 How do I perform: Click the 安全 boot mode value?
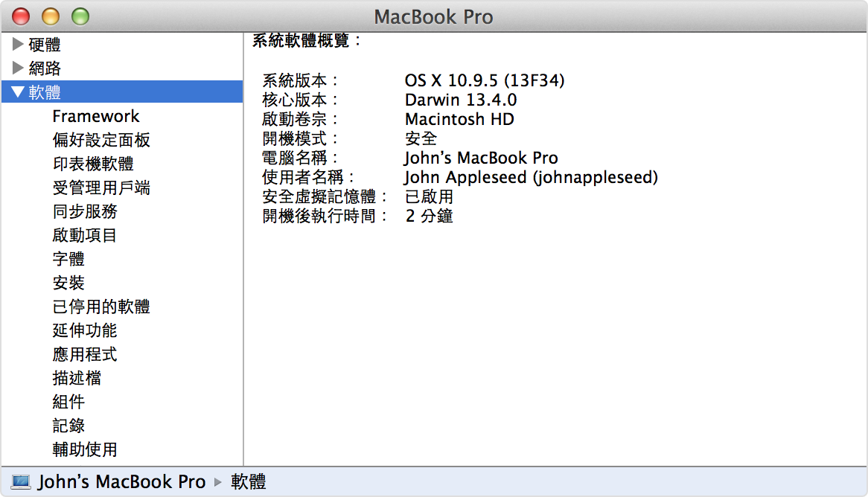click(x=421, y=139)
